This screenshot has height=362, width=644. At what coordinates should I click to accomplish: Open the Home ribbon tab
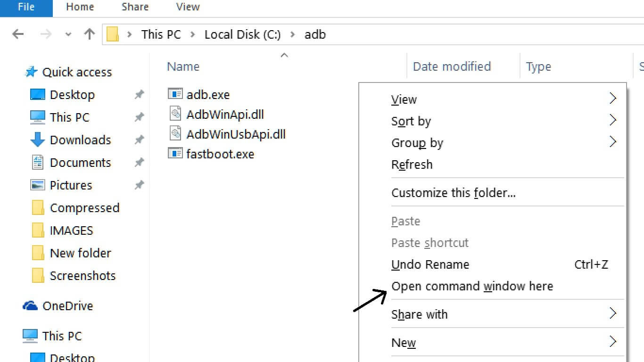[x=80, y=7]
